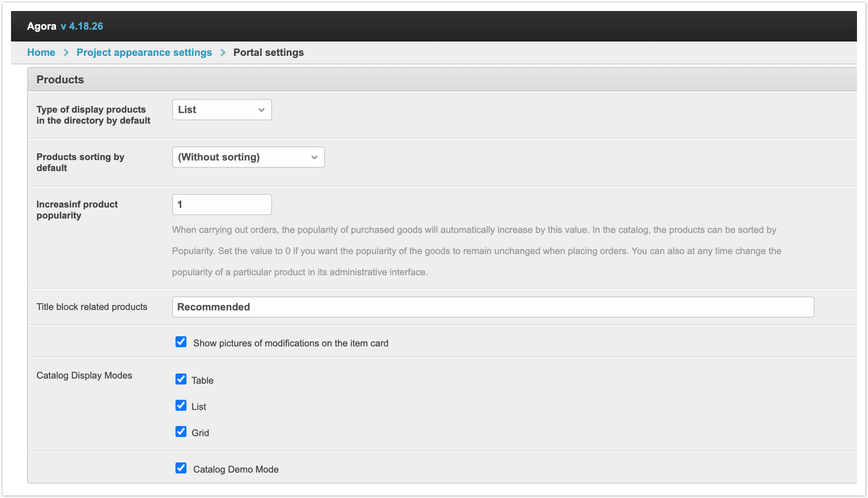Toggle the List display mode checkbox
Screen dimensions: 868x498
click(181, 406)
